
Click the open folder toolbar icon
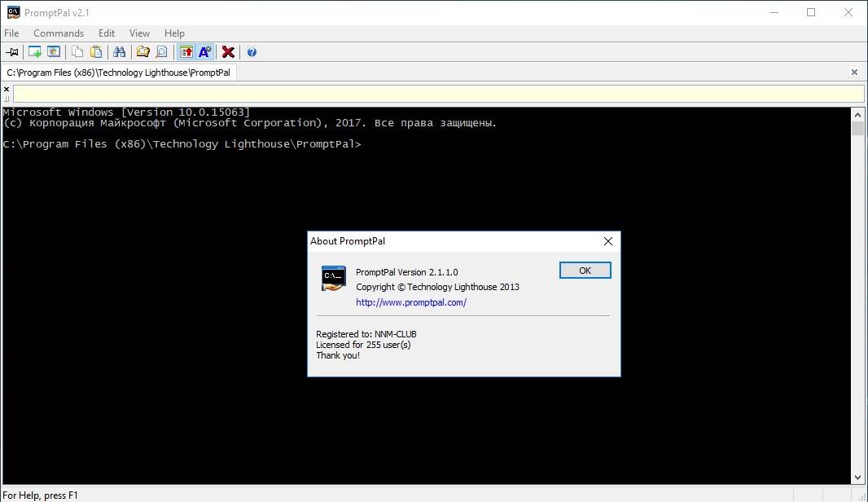[142, 52]
